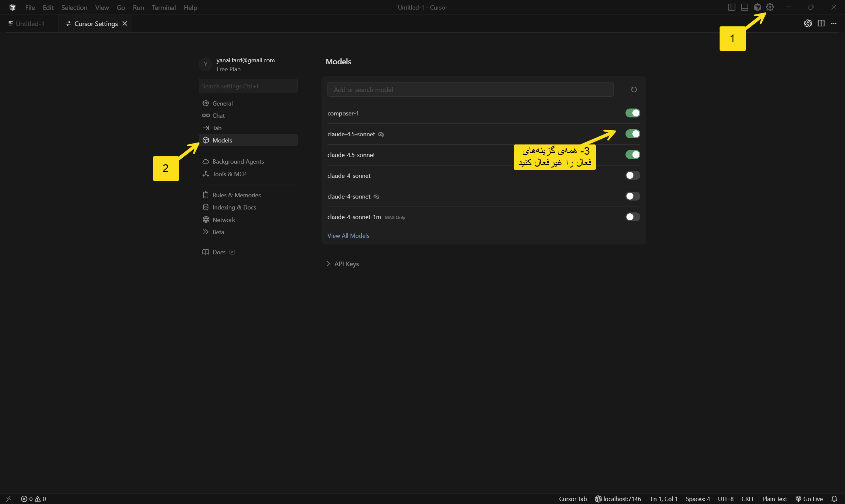Open the Selection menu
845x504 pixels.
click(74, 8)
